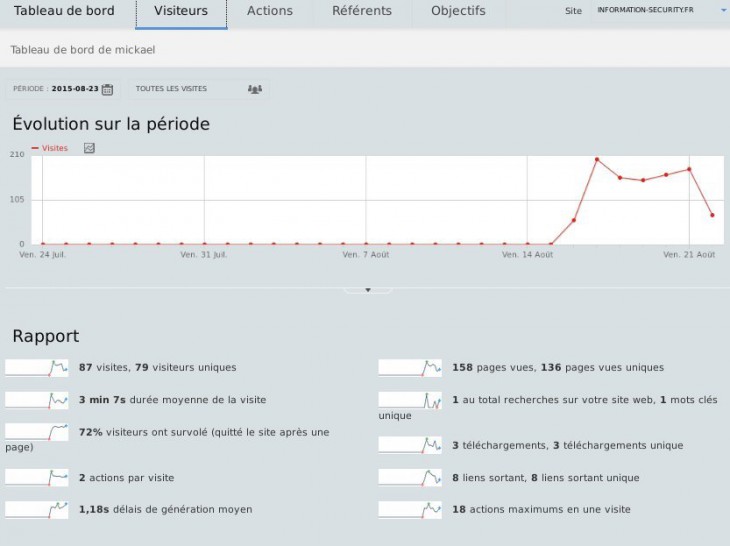Click the '3 min 7s durée moyenne' text
The image size is (730, 546).
172,400
